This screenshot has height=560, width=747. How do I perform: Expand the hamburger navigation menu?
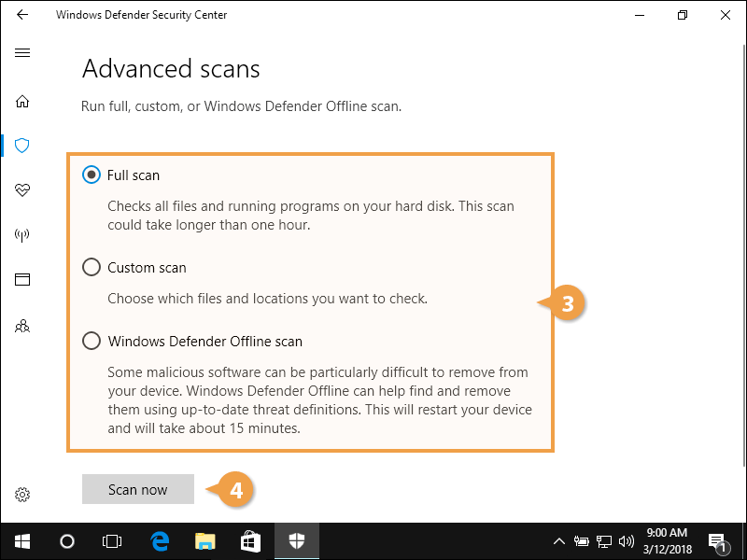pyautogui.click(x=22, y=53)
